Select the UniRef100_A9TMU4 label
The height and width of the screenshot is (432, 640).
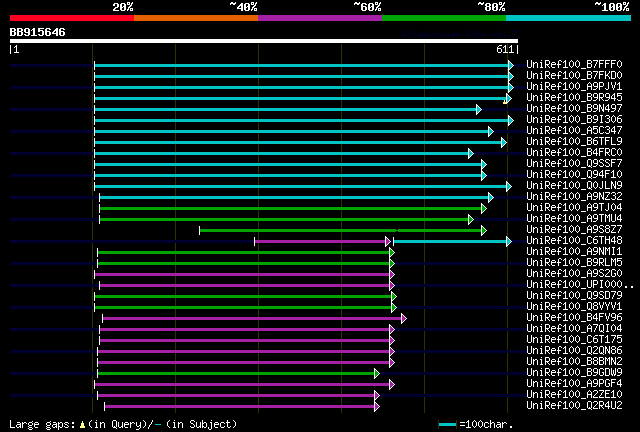click(574, 219)
